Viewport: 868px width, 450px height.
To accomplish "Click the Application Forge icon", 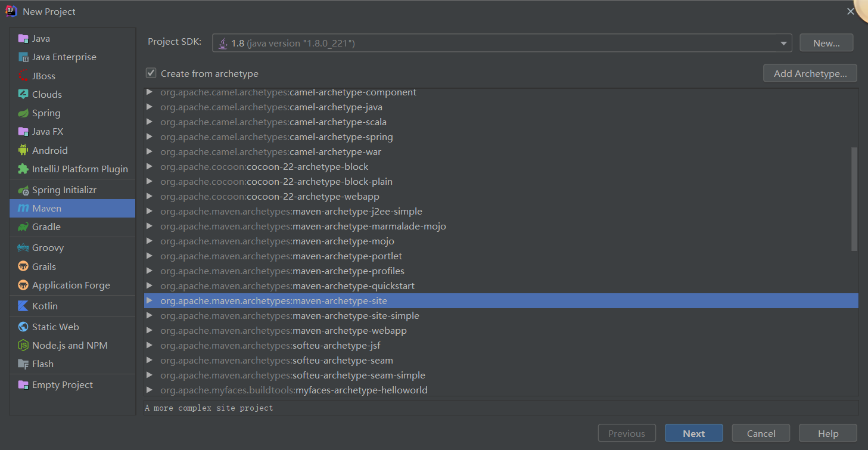I will (23, 285).
